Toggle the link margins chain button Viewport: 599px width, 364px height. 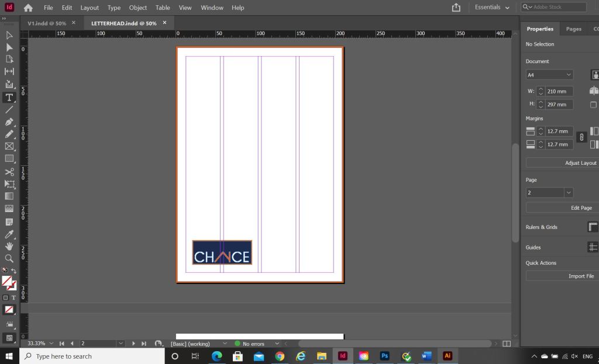pyautogui.click(x=581, y=137)
